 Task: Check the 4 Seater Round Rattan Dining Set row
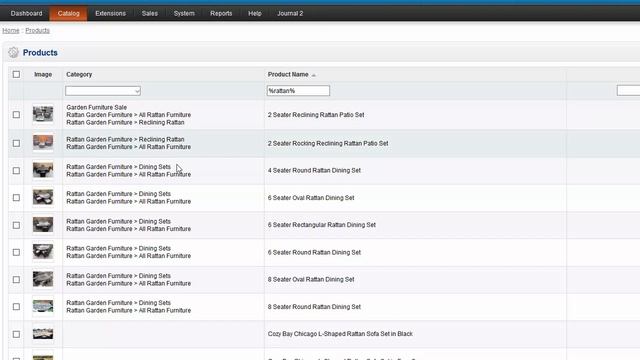click(16, 171)
